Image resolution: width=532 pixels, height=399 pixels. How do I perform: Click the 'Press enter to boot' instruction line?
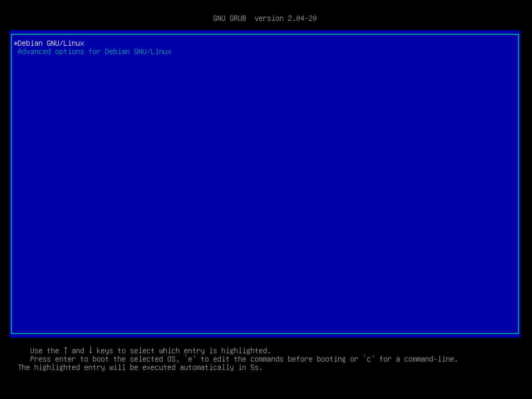tap(244, 359)
